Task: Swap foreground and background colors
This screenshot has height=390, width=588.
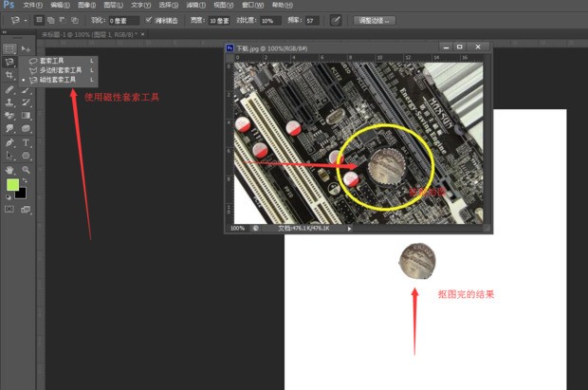Action: point(25,181)
